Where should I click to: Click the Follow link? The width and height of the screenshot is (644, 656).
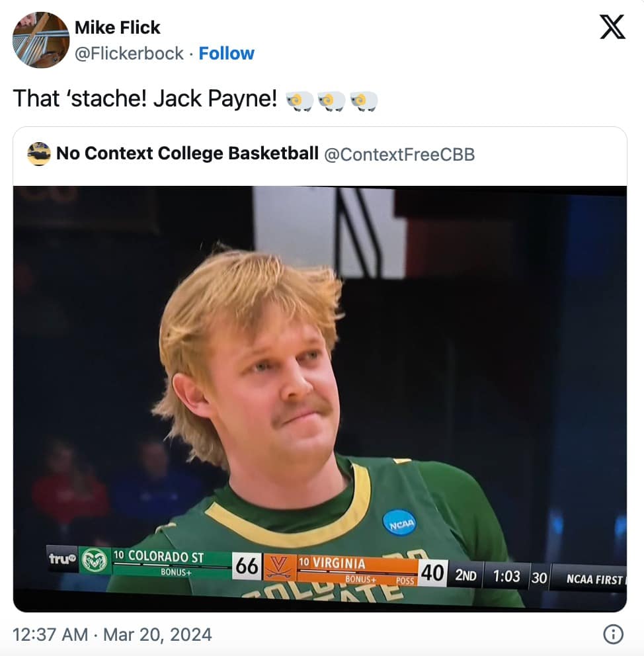[227, 53]
